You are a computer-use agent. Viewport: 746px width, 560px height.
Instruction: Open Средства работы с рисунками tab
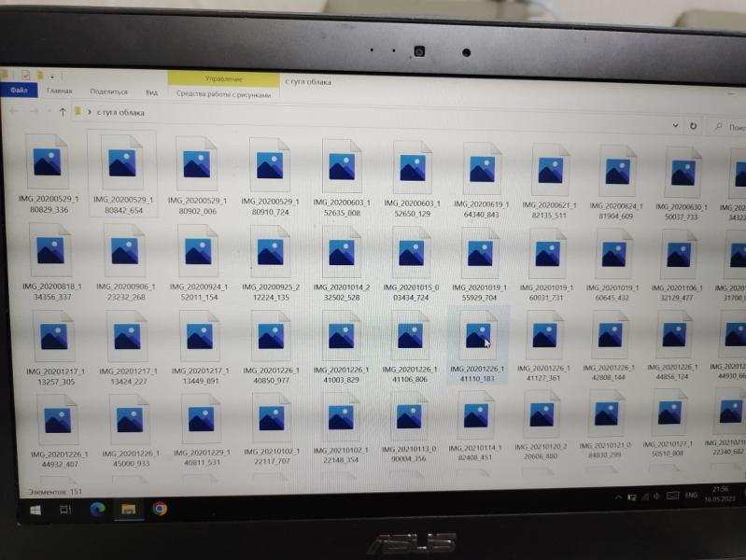223,94
